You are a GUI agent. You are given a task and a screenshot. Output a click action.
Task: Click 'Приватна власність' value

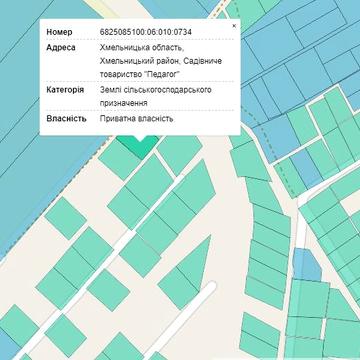pyautogui.click(x=136, y=119)
